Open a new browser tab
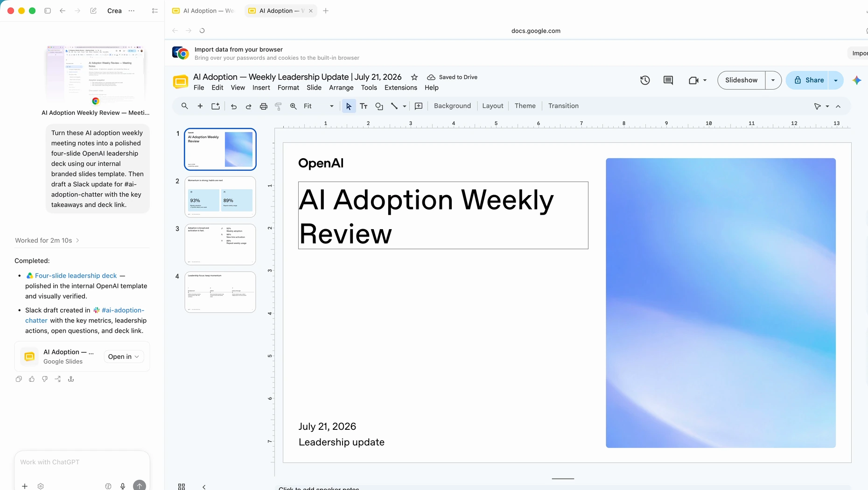The width and height of the screenshot is (868, 490). tap(326, 11)
